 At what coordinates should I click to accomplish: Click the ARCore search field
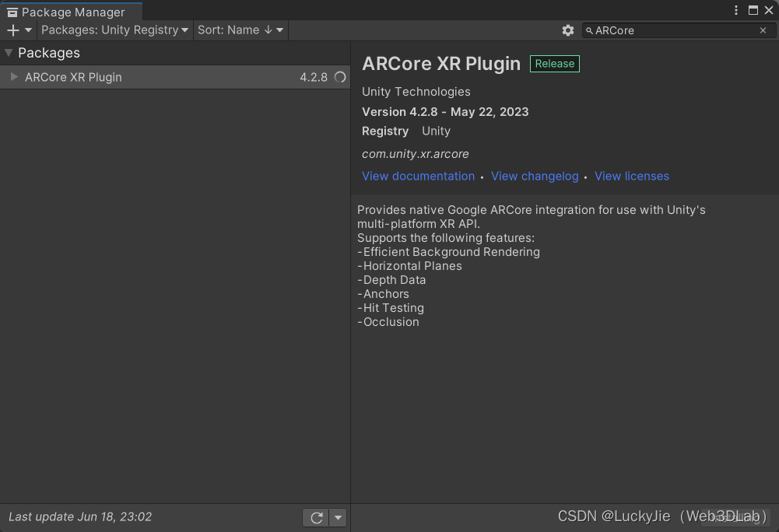pos(678,30)
